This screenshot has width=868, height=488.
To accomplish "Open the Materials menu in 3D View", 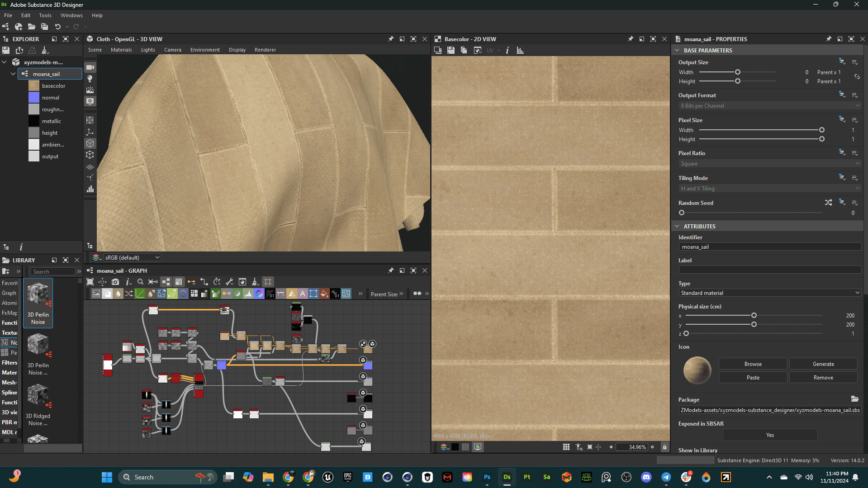I will (x=121, y=50).
